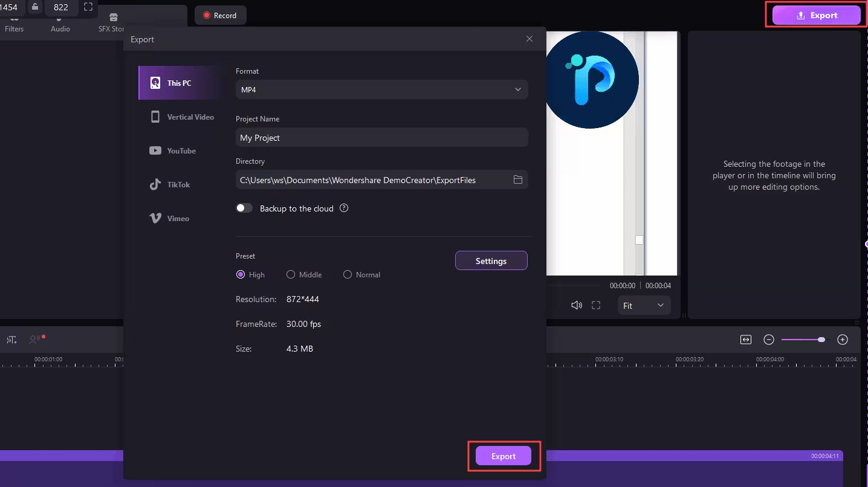
Task: Open the Audio panel icon
Action: (60, 18)
